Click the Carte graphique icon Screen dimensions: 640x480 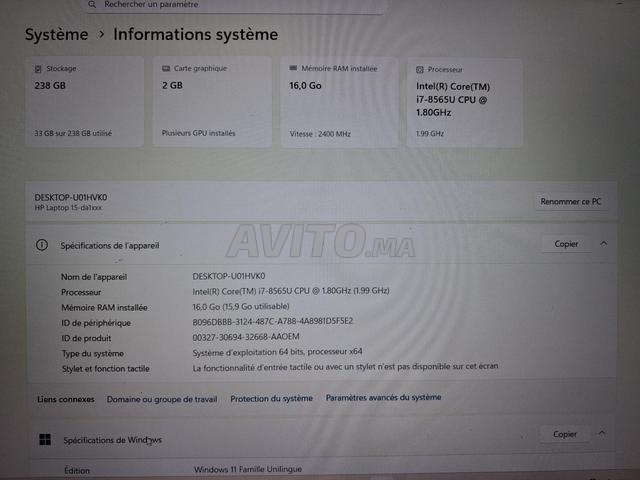[x=166, y=69]
